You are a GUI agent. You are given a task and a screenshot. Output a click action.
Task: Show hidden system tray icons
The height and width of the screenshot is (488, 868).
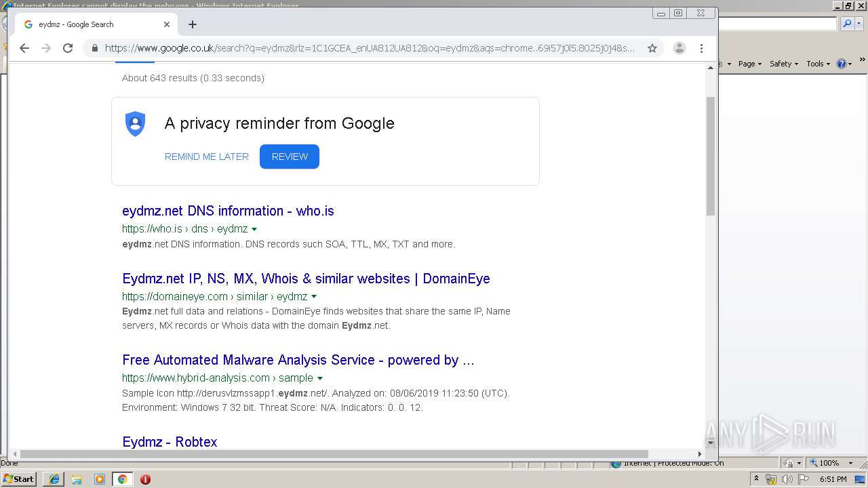(756, 479)
